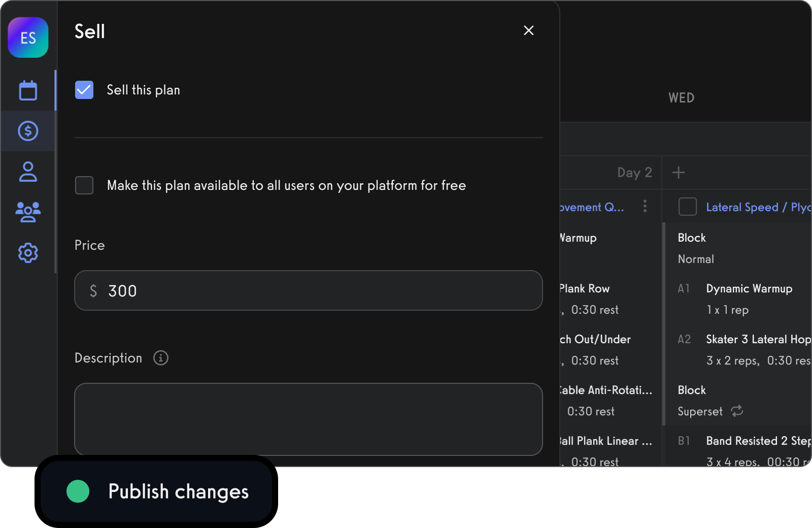Click the Price input field

click(x=309, y=290)
